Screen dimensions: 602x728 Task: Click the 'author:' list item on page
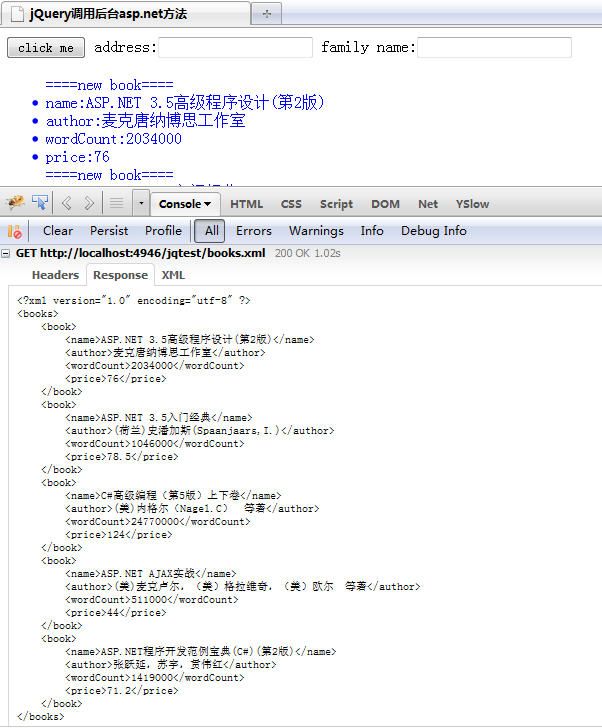coord(145,121)
